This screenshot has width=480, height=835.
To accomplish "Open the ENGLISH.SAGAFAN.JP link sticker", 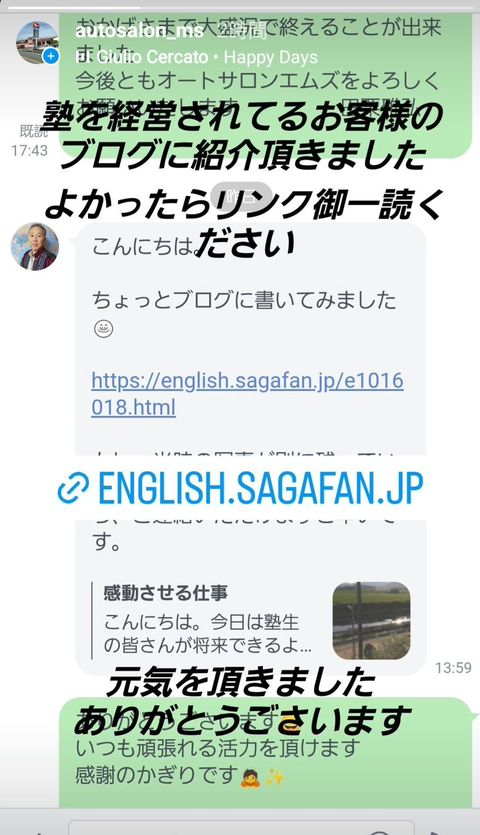I will [x=240, y=488].
